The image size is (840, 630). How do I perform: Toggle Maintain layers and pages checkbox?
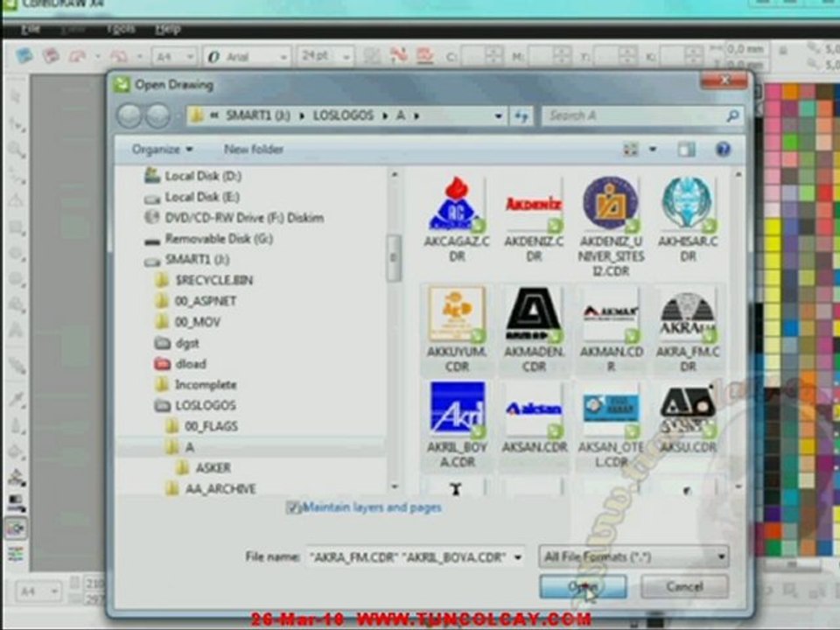click(292, 507)
